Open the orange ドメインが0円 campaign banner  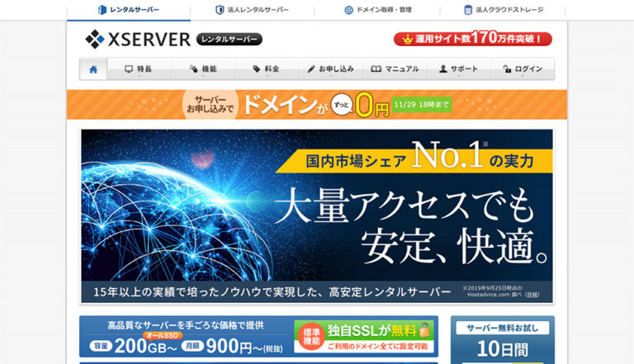(317, 104)
